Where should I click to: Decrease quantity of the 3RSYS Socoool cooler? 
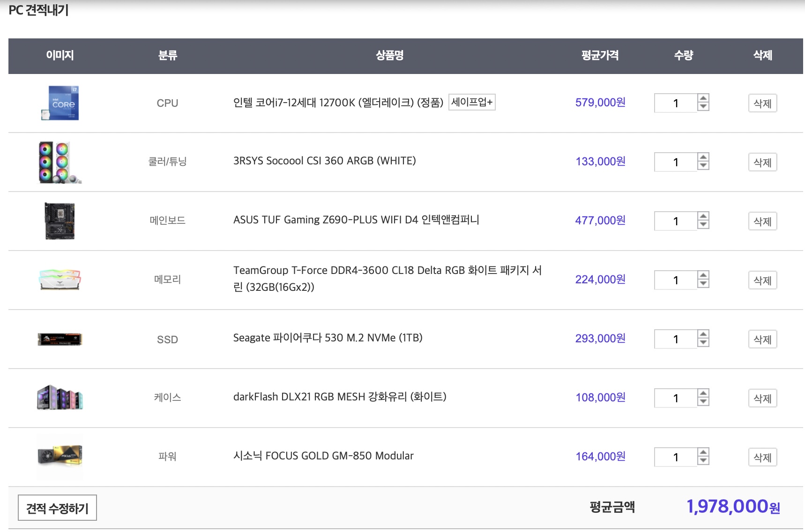(703, 166)
